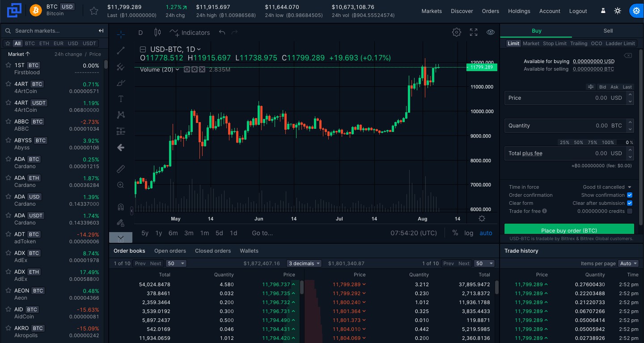Expand the USD-BTC, 1D legend chevron
Screen dimensions: 644x343
tap(199, 49)
